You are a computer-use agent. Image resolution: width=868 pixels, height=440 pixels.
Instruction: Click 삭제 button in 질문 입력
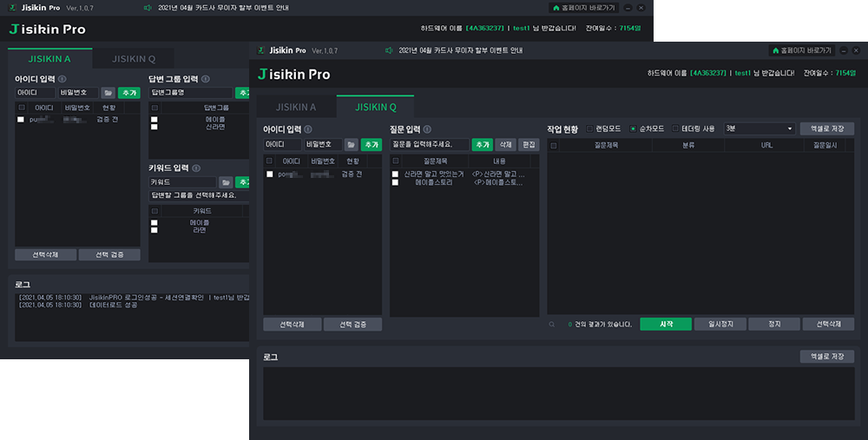click(505, 144)
